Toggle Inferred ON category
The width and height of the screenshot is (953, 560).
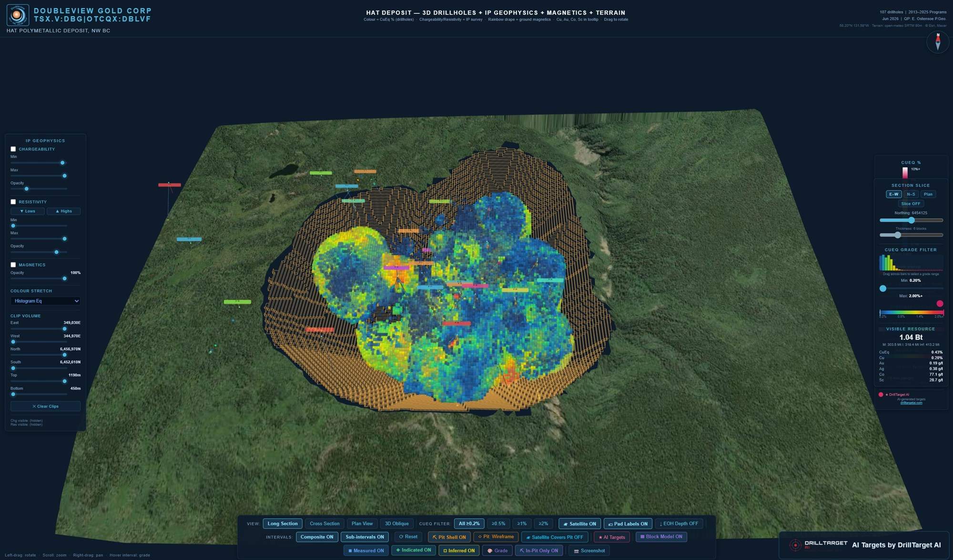click(458, 550)
